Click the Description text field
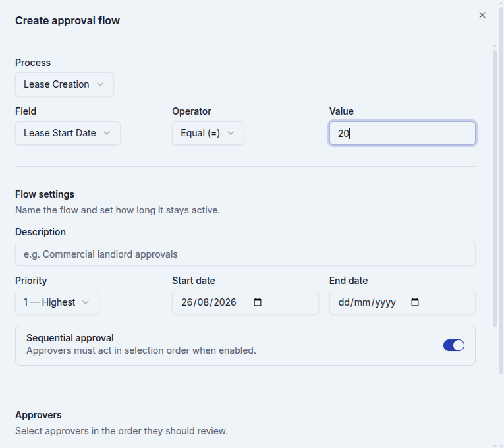The height and width of the screenshot is (448, 504). point(245,254)
